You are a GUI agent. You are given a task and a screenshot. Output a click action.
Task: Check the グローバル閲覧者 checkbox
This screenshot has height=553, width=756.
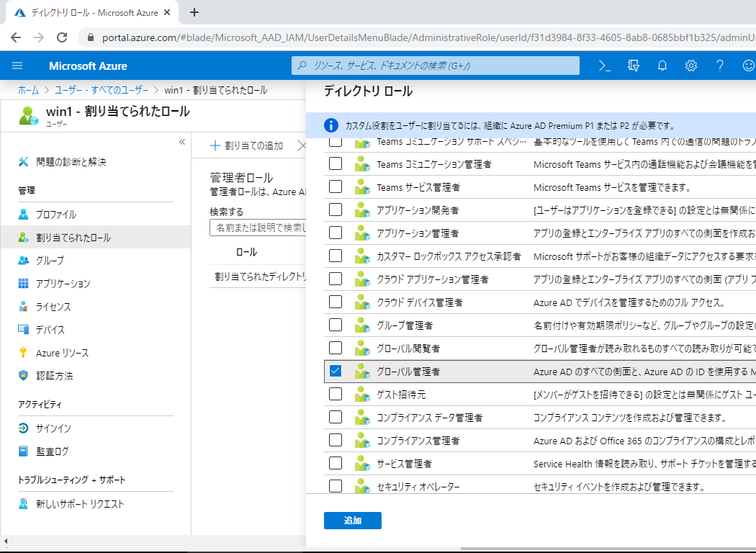(x=336, y=348)
